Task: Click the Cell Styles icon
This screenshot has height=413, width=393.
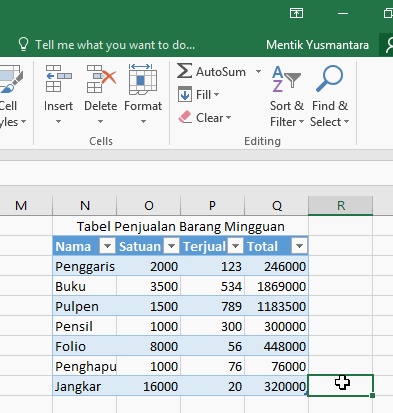Action: 11,79
